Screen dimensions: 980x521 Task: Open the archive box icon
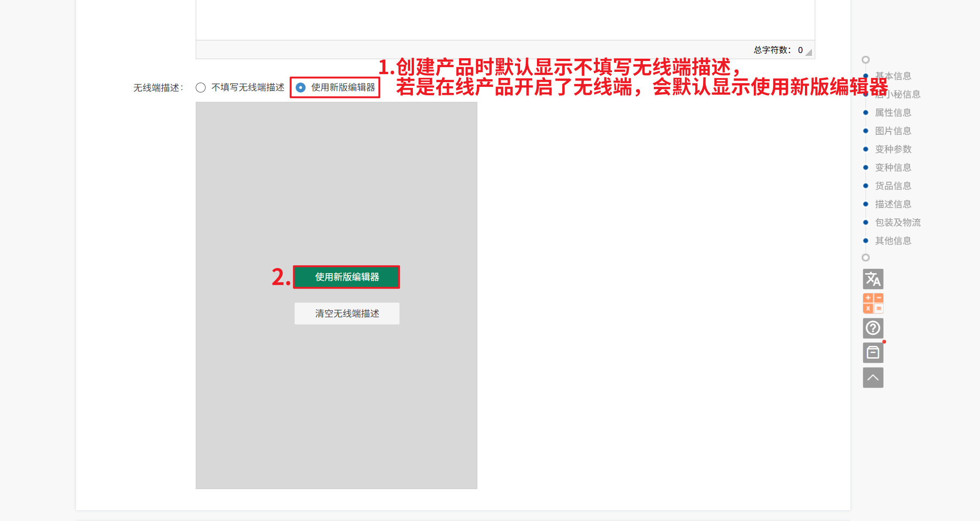[x=873, y=352]
